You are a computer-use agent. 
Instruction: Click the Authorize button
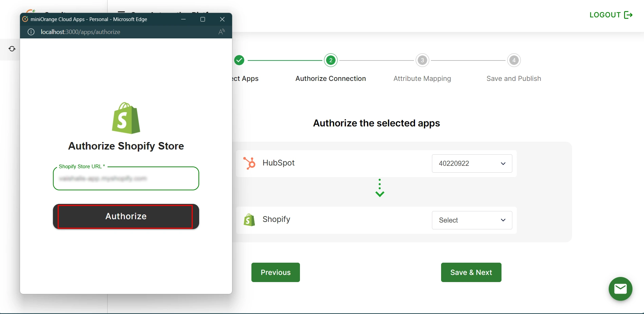click(x=126, y=216)
